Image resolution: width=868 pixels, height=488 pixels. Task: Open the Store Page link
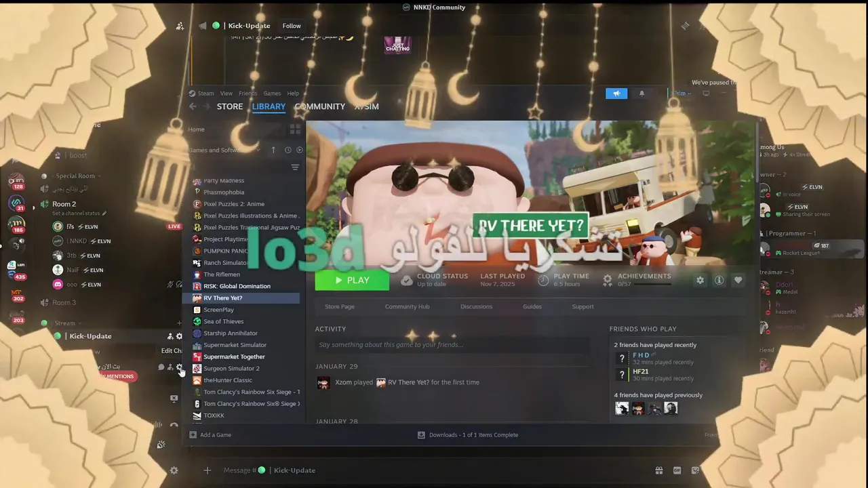(x=339, y=306)
